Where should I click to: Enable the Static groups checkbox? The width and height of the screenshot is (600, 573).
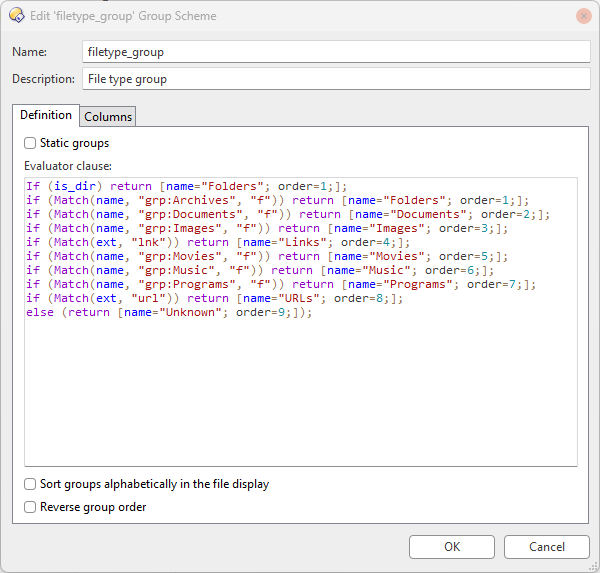pyautogui.click(x=30, y=143)
